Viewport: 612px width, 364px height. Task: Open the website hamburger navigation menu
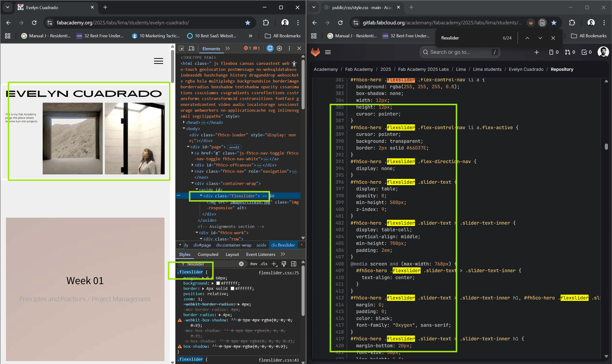(x=159, y=61)
